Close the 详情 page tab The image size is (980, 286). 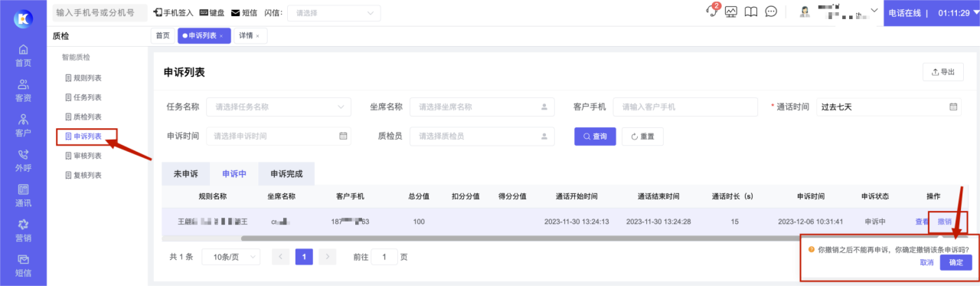pyautogui.click(x=258, y=36)
